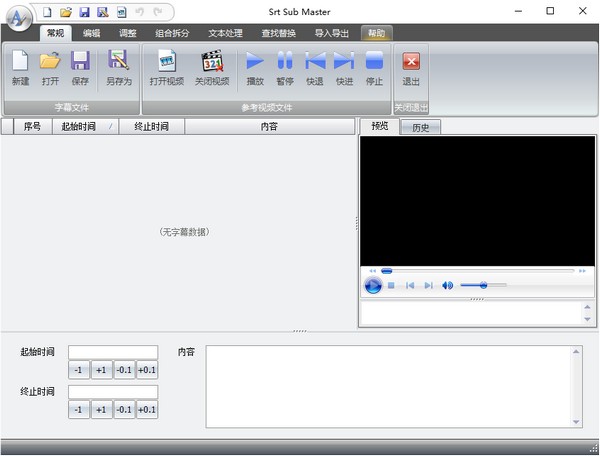Stop the preview media player
Screen dimensions: 600x456
pyautogui.click(x=391, y=285)
